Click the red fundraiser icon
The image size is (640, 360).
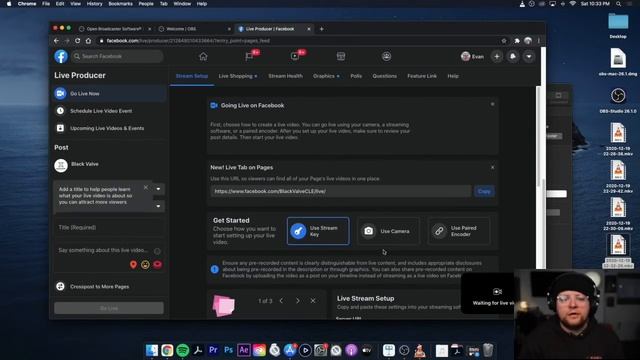(158, 264)
